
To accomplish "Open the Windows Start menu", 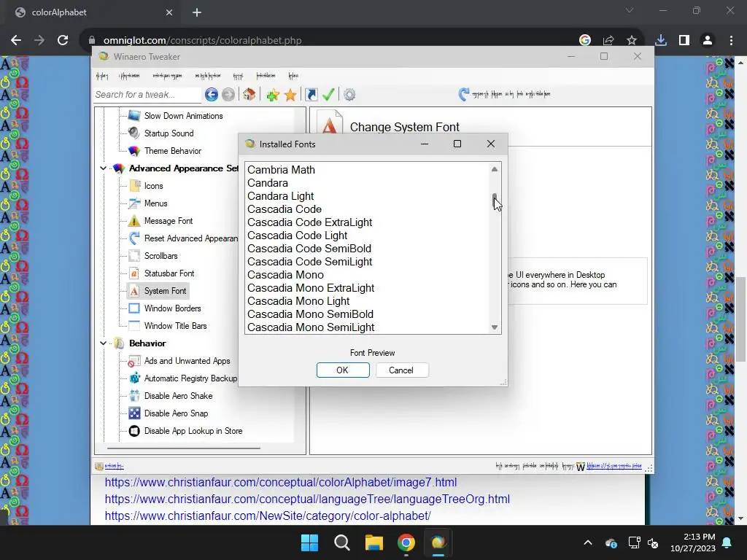I will click(x=309, y=542).
